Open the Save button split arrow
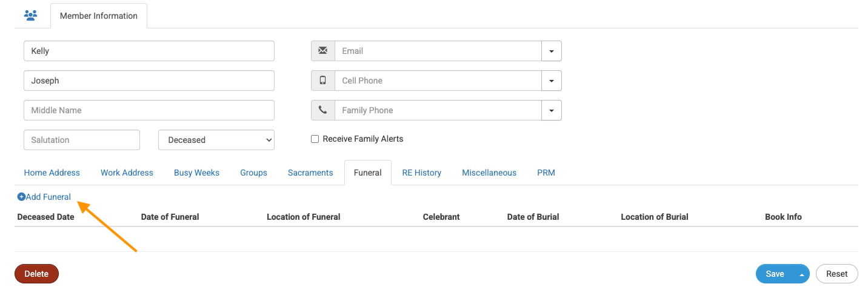868x307 pixels. 802,274
